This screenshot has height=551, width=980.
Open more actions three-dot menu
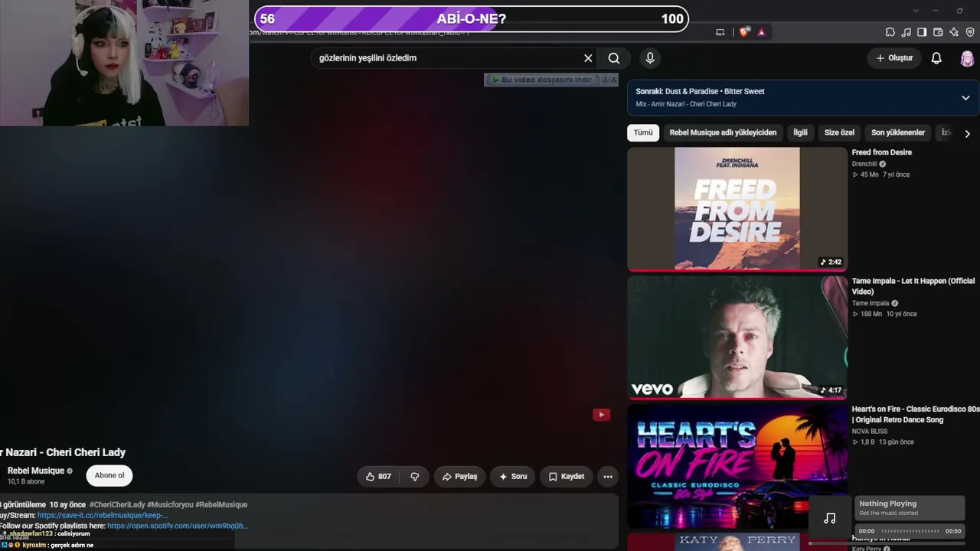(608, 477)
